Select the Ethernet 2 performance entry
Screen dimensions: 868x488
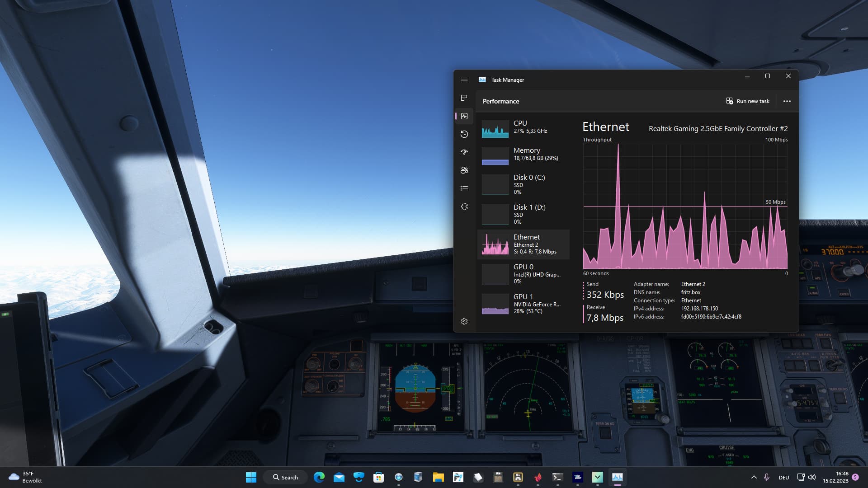click(x=524, y=244)
